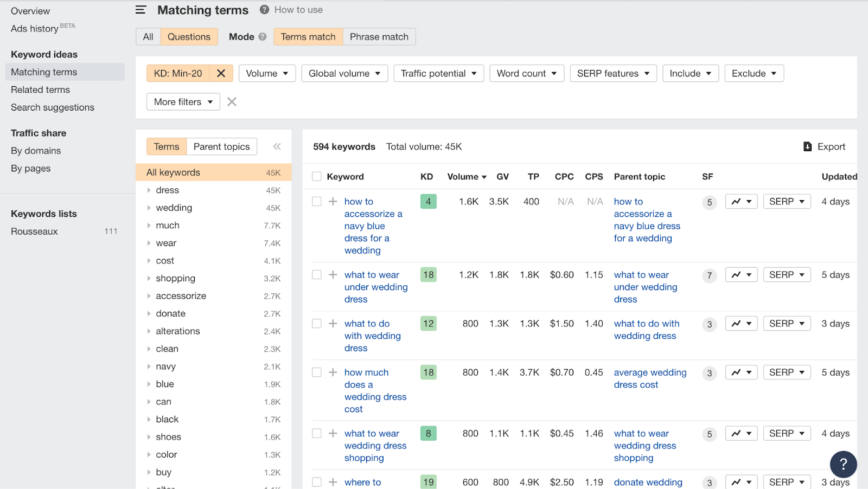This screenshot has height=489, width=868.
Task: Open trend chart for 'what to wear under wedding dress'
Action: [741, 275]
